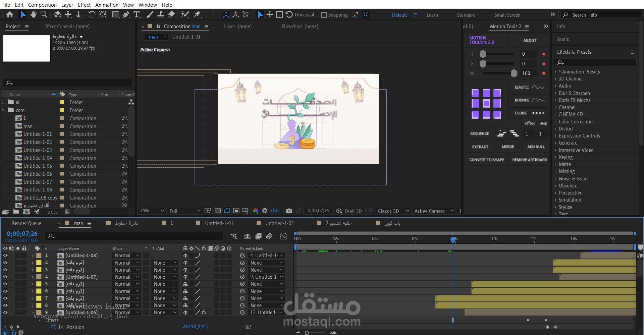Open the Full resolution dropdown
Viewport: 644px width, 335px height.
[x=185, y=211]
